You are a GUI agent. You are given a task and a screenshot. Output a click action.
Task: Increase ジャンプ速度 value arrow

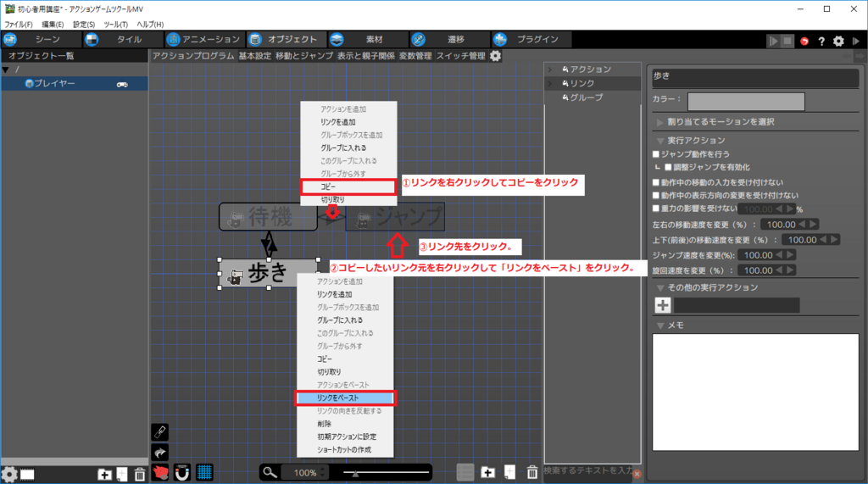click(x=790, y=255)
